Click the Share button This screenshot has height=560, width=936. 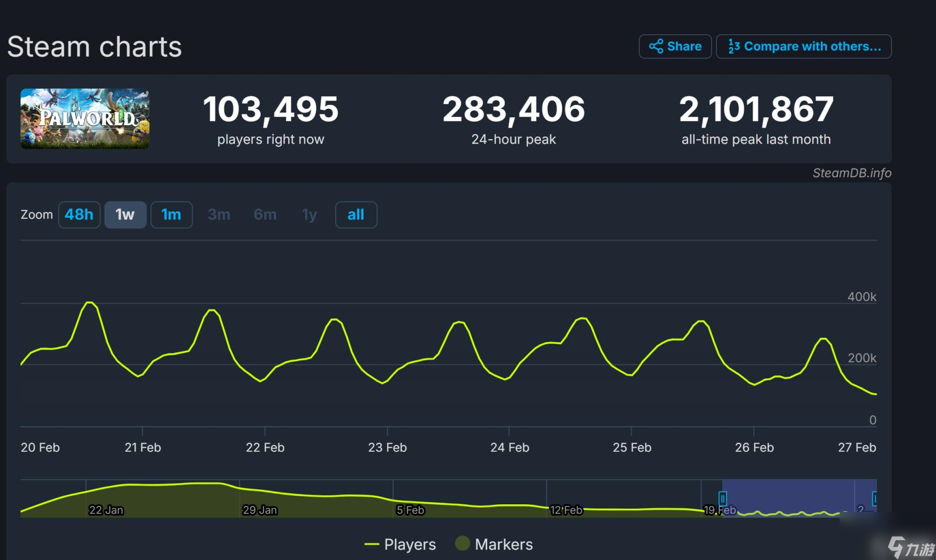point(675,47)
